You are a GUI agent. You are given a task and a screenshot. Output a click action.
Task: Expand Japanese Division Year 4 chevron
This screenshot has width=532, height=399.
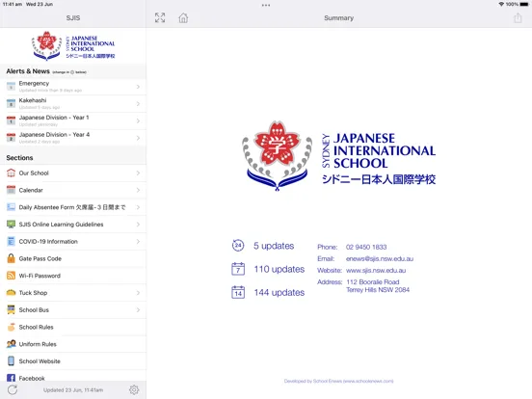[x=138, y=138]
